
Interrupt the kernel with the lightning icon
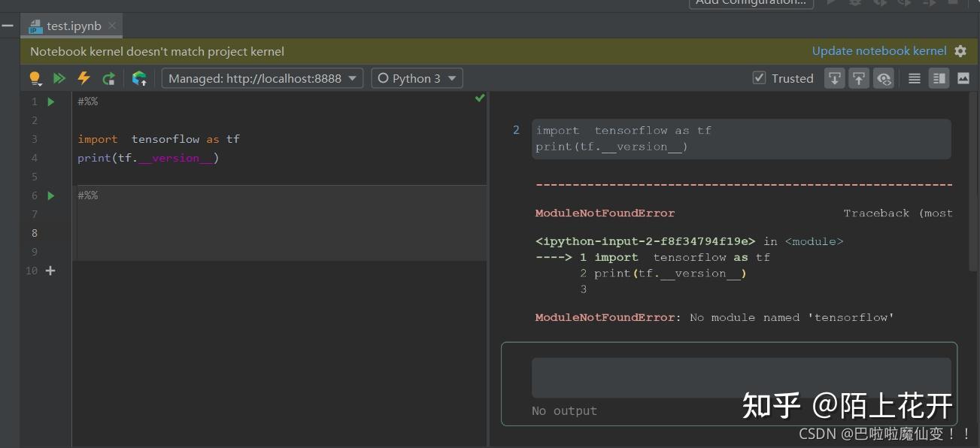[x=83, y=77]
